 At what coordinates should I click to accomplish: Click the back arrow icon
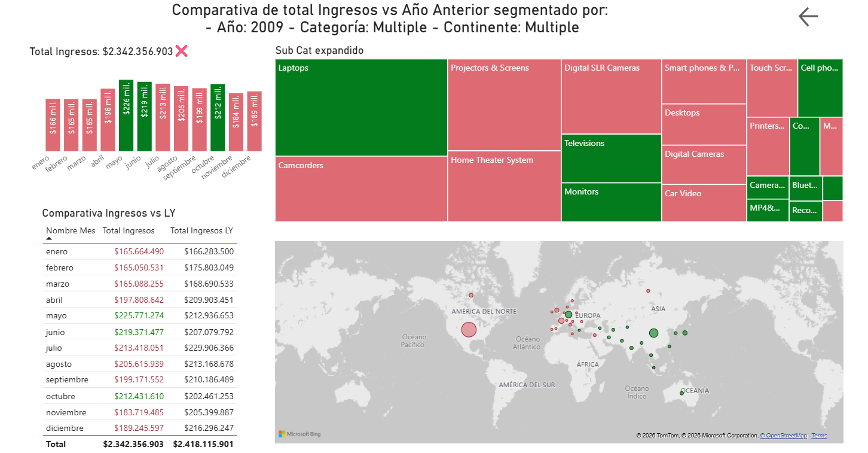pyautogui.click(x=808, y=17)
